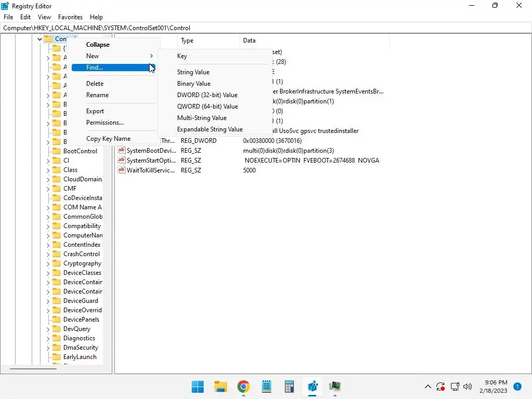The image size is (532, 399).
Task: Create a new DWORD (32-bit) Value
Action: pos(207,95)
